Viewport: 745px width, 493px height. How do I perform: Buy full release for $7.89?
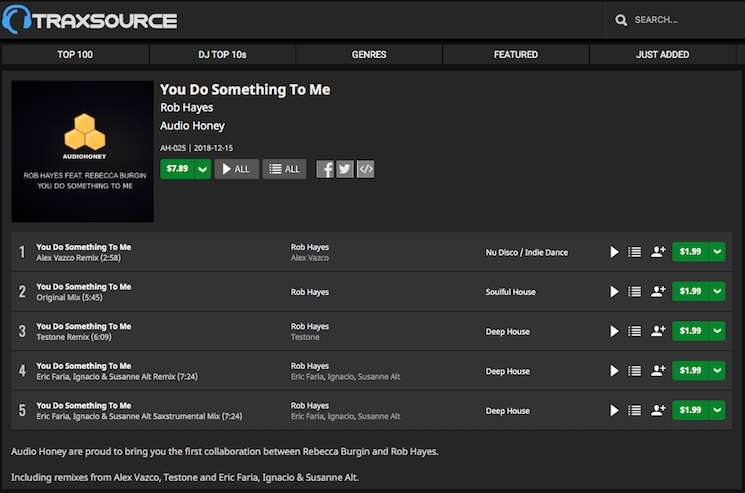[178, 169]
